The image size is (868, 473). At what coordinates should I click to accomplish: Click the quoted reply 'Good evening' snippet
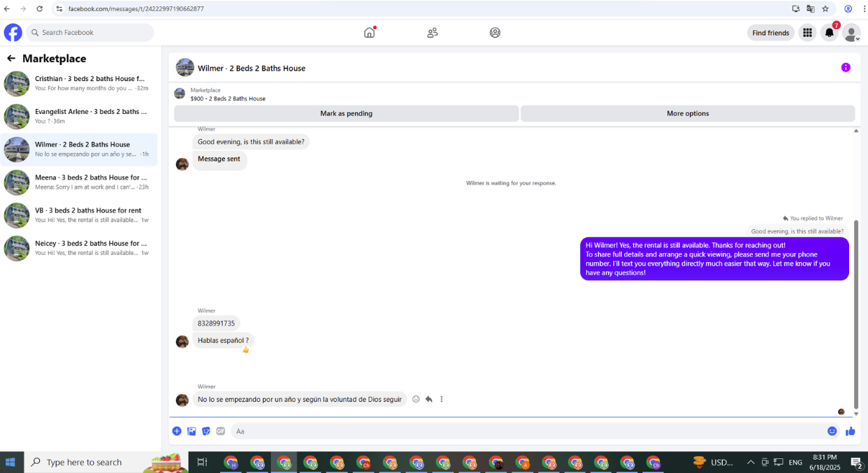(x=797, y=231)
